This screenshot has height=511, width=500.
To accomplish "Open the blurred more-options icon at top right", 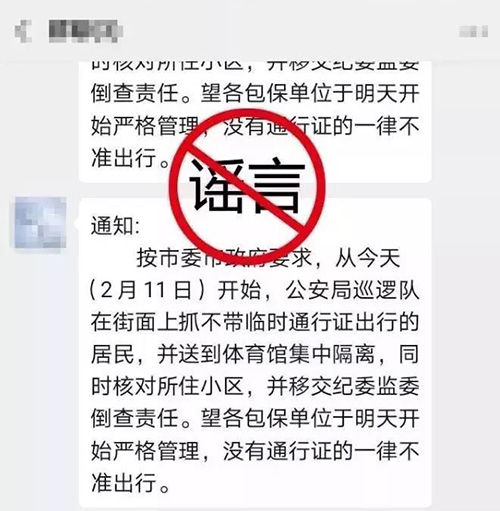I will coord(474,31).
